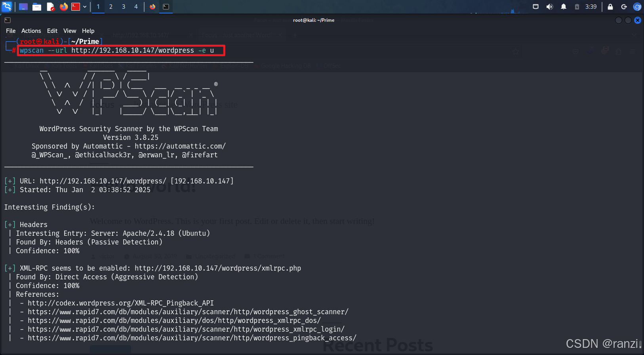Switch to workspace 1
Viewport: 644px width, 355px height.
(x=98, y=7)
